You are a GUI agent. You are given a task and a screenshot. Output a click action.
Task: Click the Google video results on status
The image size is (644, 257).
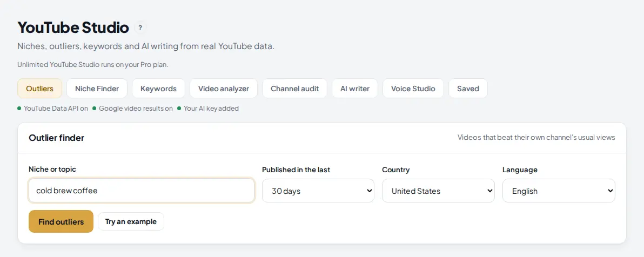tap(133, 109)
